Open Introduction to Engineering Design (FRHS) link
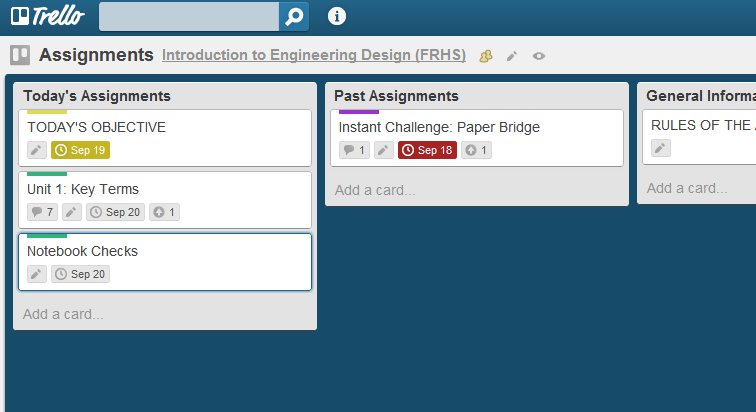Viewport: 756px width, 412px height. click(x=314, y=55)
